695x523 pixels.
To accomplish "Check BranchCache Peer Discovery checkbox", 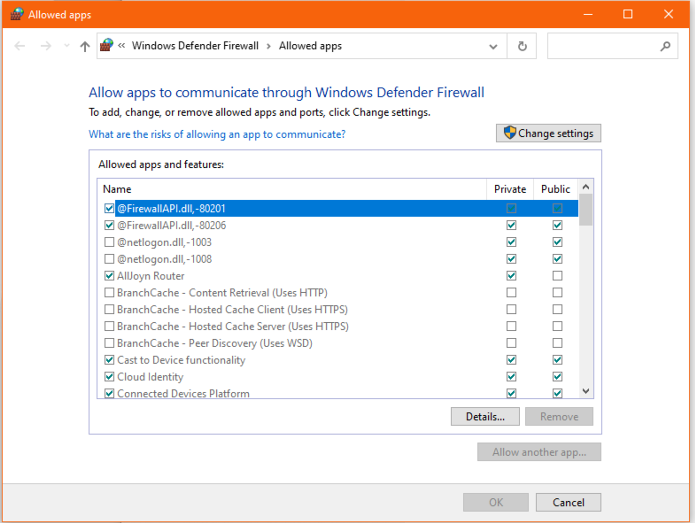I will coord(109,343).
